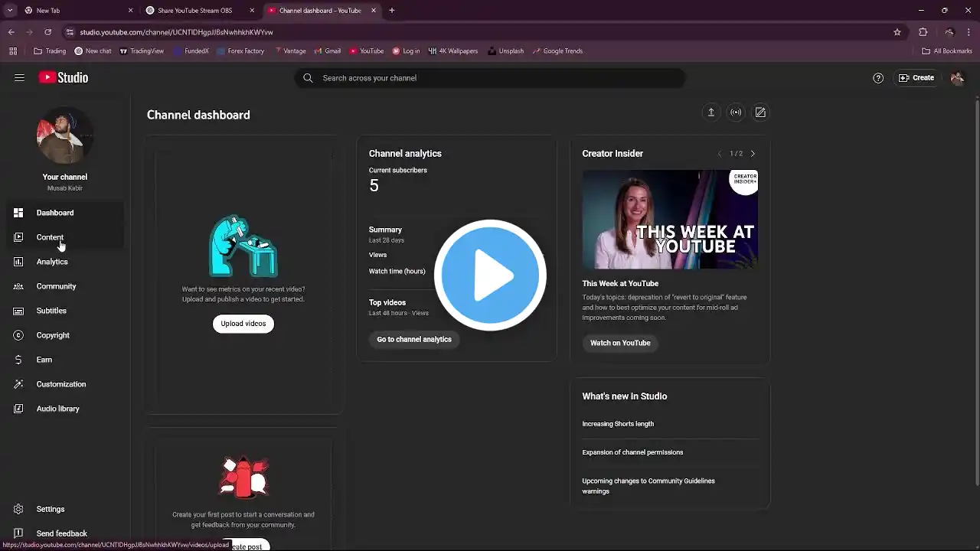Click the upload videos arrow icon

[710, 112]
